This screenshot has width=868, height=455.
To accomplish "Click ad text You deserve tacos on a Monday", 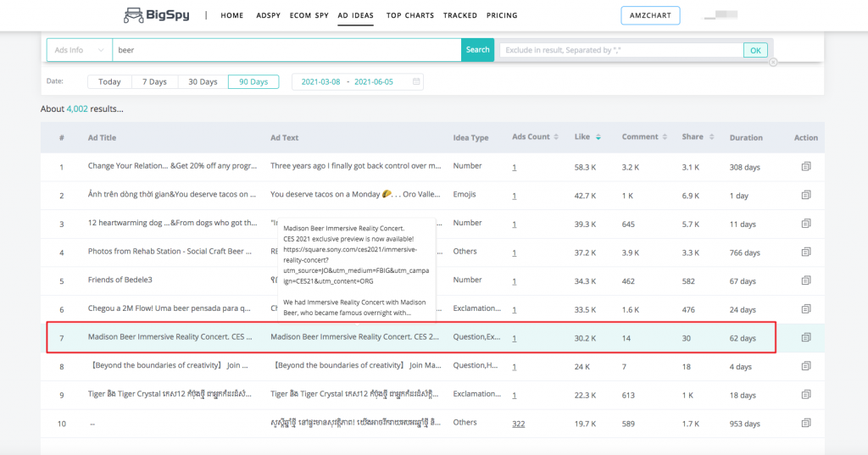I will coord(355,194).
